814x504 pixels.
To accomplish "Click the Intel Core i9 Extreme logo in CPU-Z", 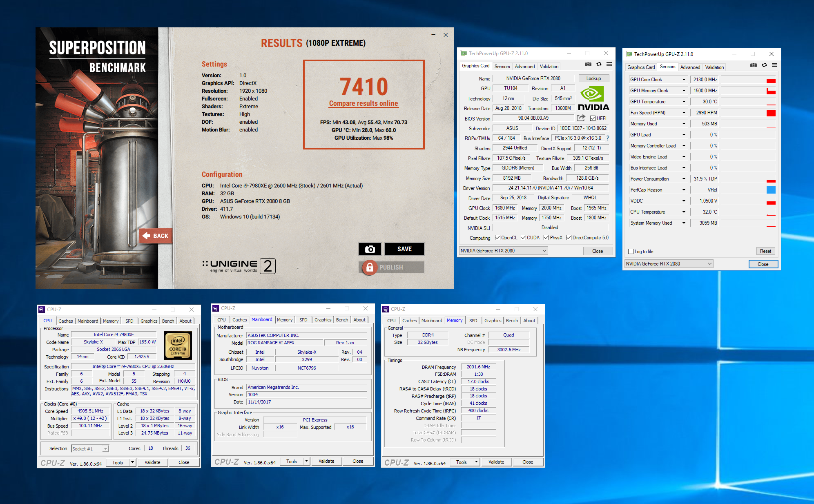I will coord(178,346).
